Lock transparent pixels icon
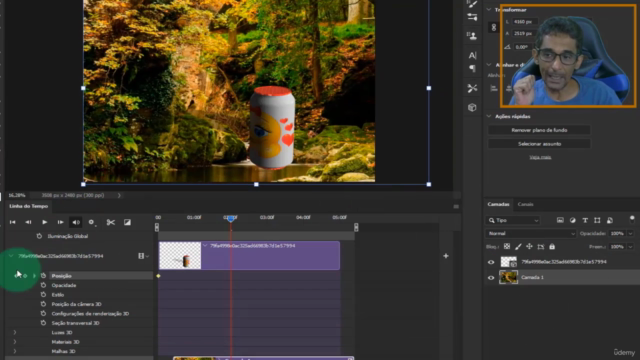This screenshot has width=640, height=360. (x=507, y=247)
